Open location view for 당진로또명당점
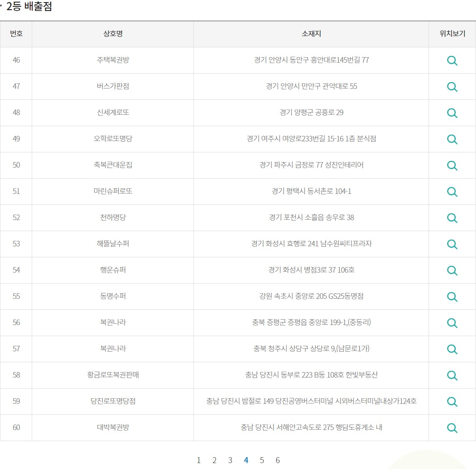This screenshot has height=469, width=476. (452, 402)
